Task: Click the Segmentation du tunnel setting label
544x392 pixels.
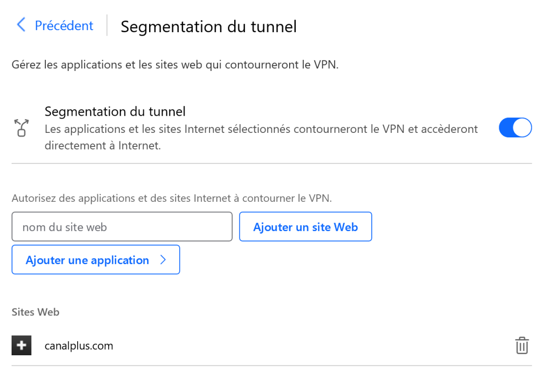Action: (x=115, y=111)
